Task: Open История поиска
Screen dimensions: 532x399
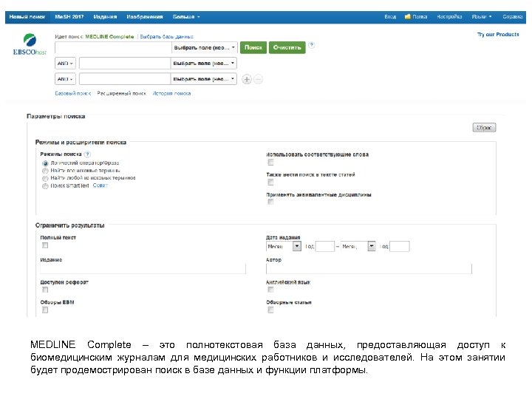Action: pos(171,93)
